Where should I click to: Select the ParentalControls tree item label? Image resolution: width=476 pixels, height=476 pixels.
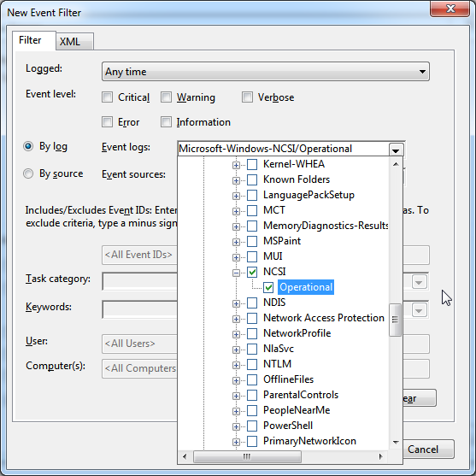(x=301, y=395)
